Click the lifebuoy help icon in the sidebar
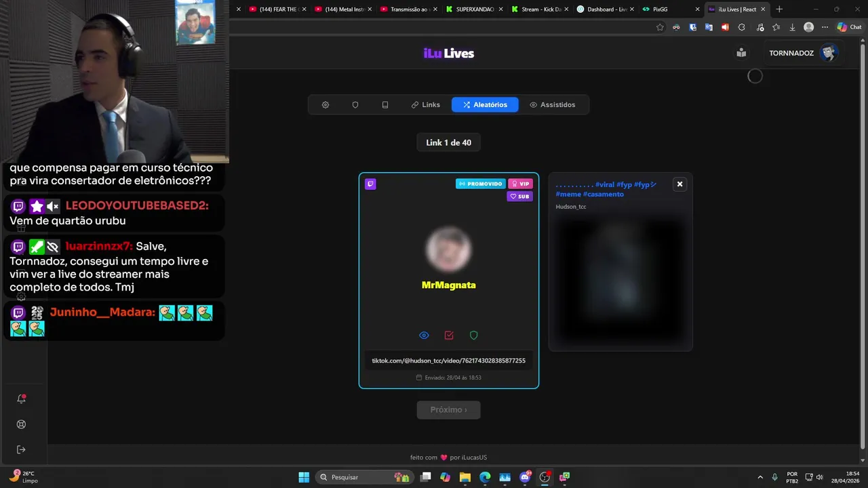The image size is (868, 488). (x=21, y=424)
